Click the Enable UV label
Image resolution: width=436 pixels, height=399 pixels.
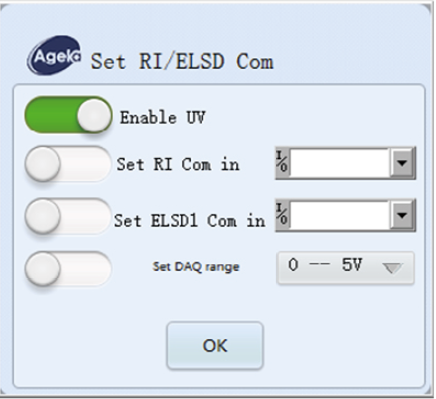click(162, 117)
